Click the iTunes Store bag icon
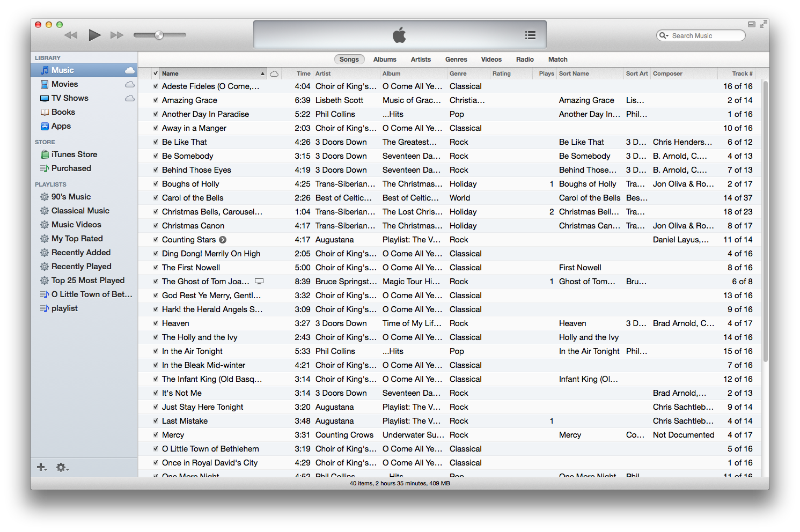Image resolution: width=800 pixels, height=532 pixels. click(x=45, y=154)
